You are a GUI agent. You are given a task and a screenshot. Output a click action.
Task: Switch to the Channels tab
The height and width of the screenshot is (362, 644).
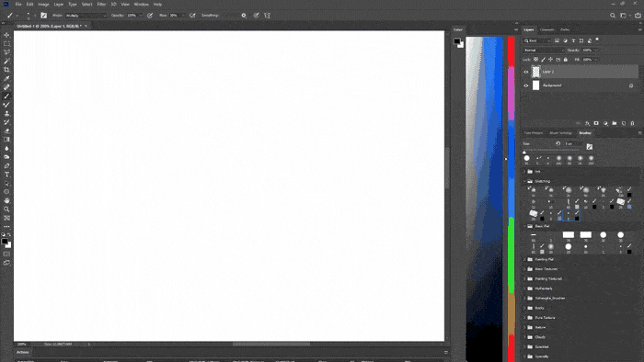547,29
